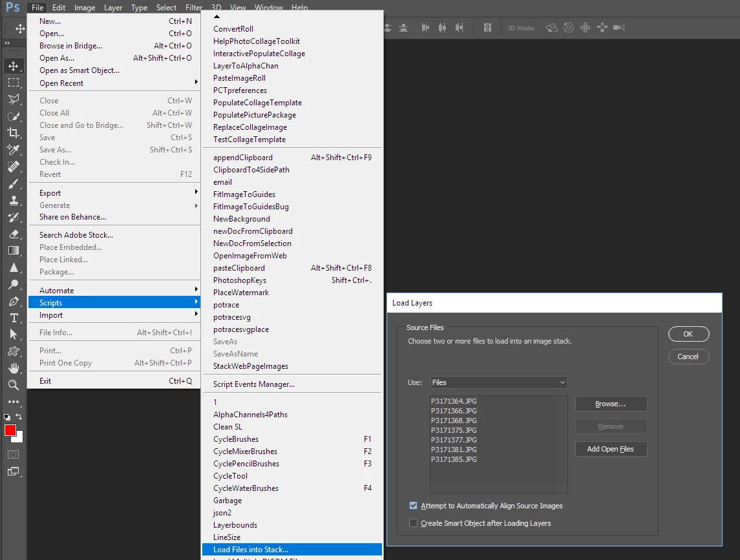The image size is (740, 560).
Task: Click Cancel in Load Layers dialog
Action: (688, 357)
